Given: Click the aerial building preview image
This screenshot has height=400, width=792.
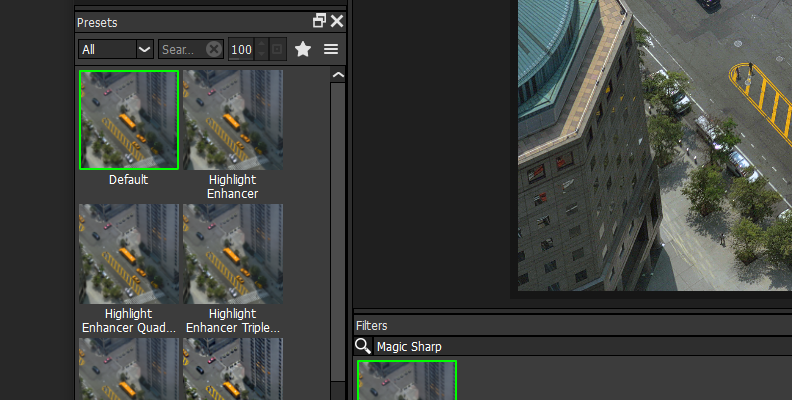Looking at the screenshot, I should click(x=655, y=145).
